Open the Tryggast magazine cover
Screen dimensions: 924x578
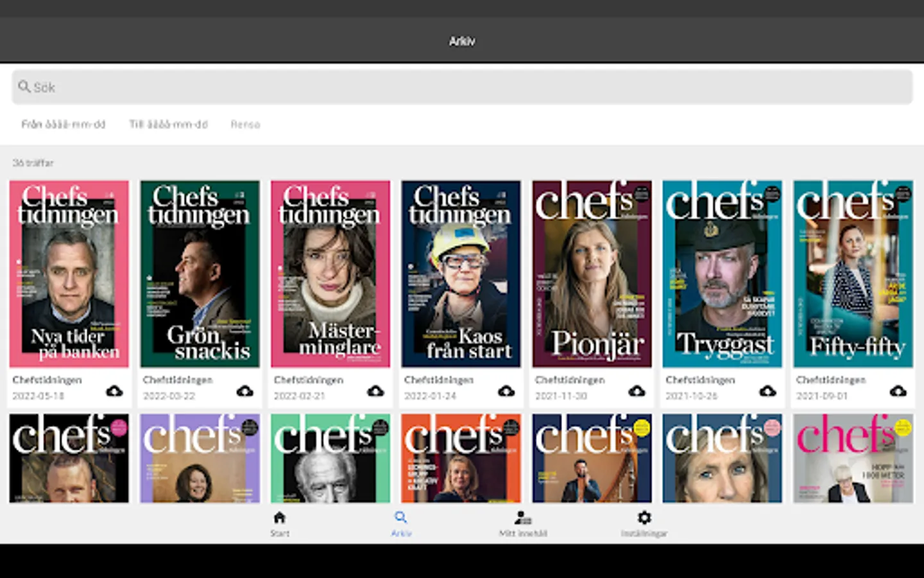click(723, 274)
